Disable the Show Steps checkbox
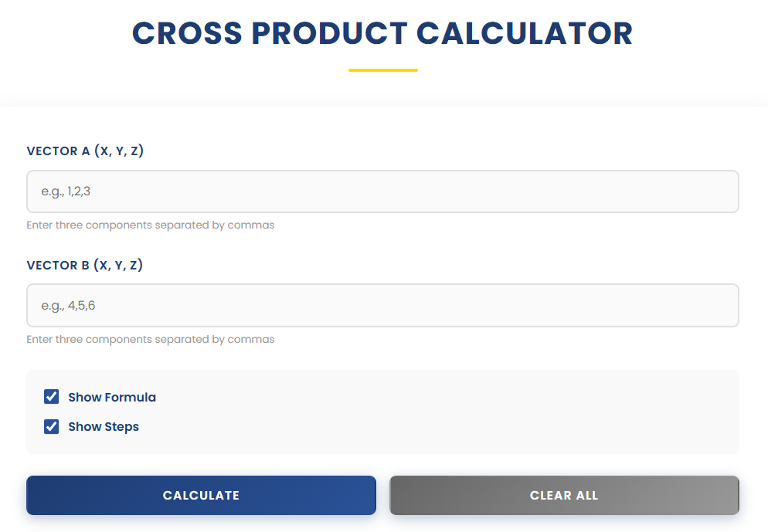The height and width of the screenshot is (532, 768). coord(51,425)
